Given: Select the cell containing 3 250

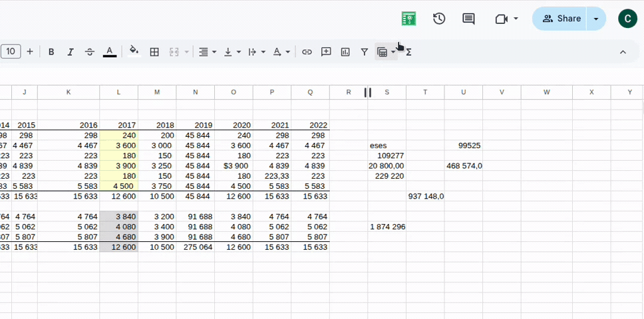Looking at the screenshot, I should (157, 165).
